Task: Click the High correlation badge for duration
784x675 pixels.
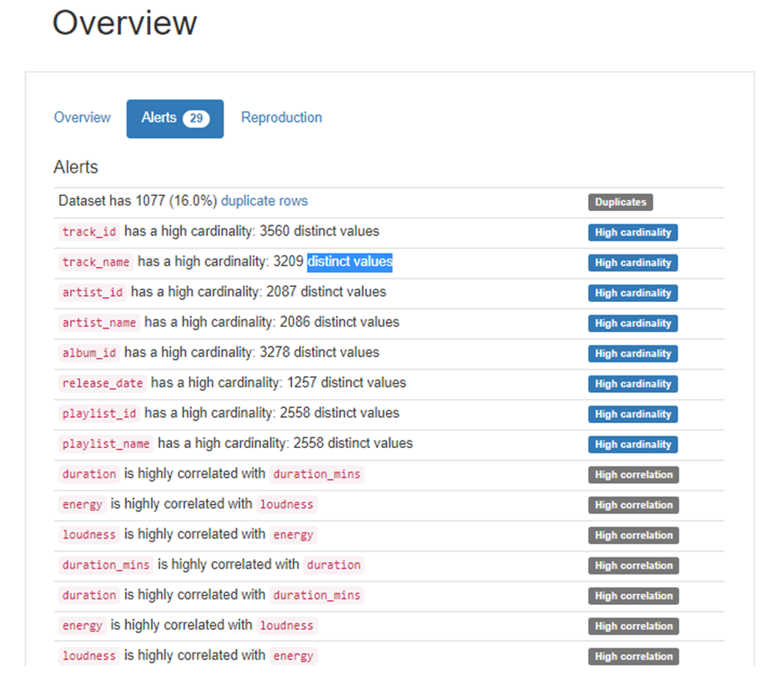Action: coord(633,475)
